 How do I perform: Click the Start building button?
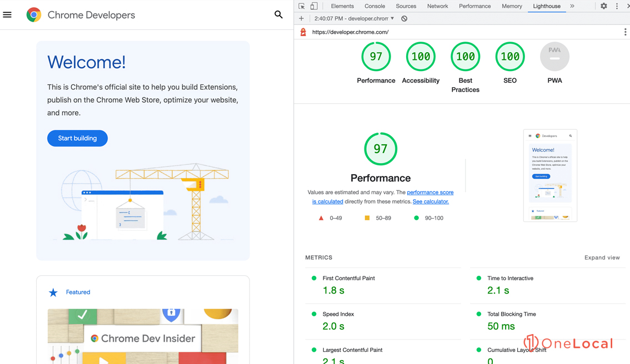tap(78, 138)
